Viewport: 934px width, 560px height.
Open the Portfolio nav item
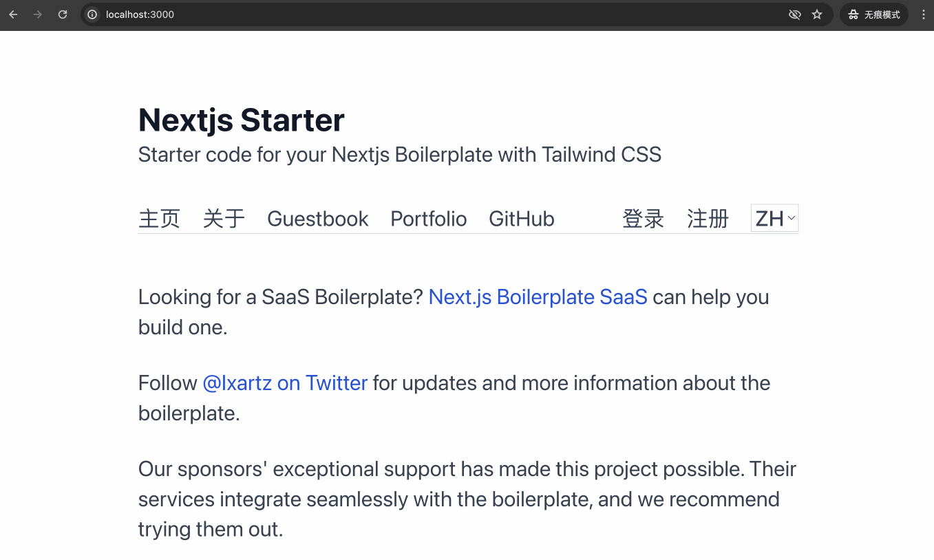(x=429, y=219)
